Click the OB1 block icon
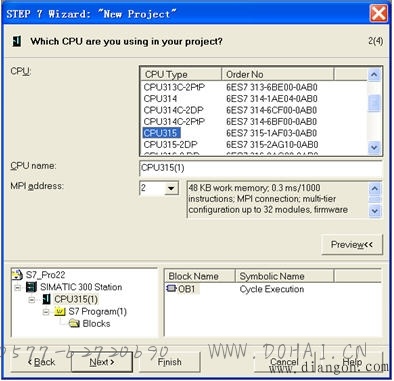The width and height of the screenshot is (394, 381). click(x=171, y=288)
